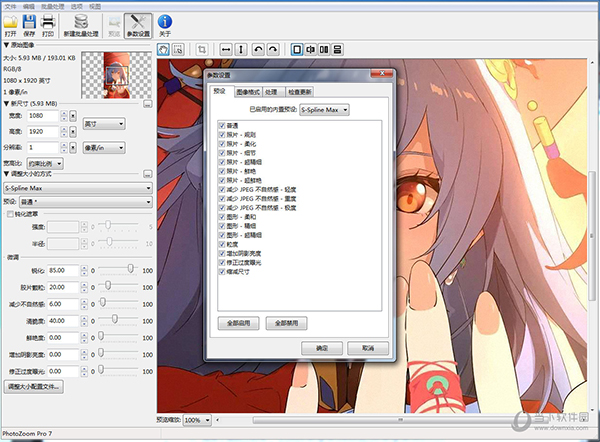Screen dimensions: 600x442
Task: Toggle 减少 JPEG 不自然感 - 极度 checkbox
Action: coord(222,208)
